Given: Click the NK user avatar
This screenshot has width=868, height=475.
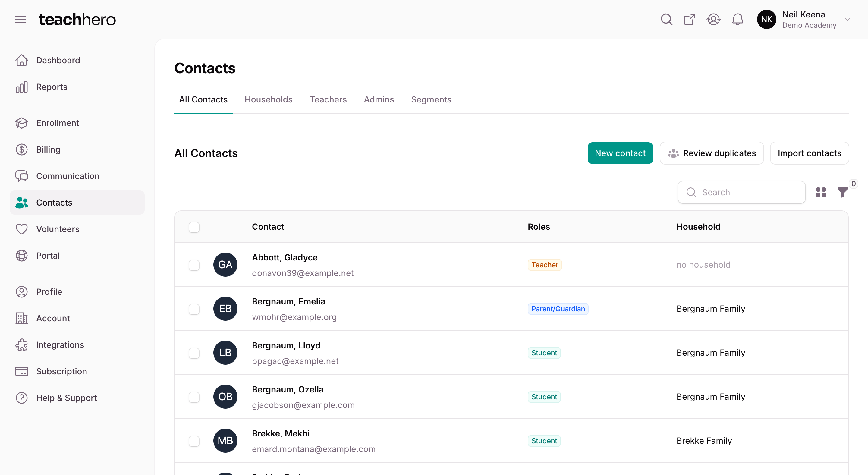Looking at the screenshot, I should pos(766,20).
